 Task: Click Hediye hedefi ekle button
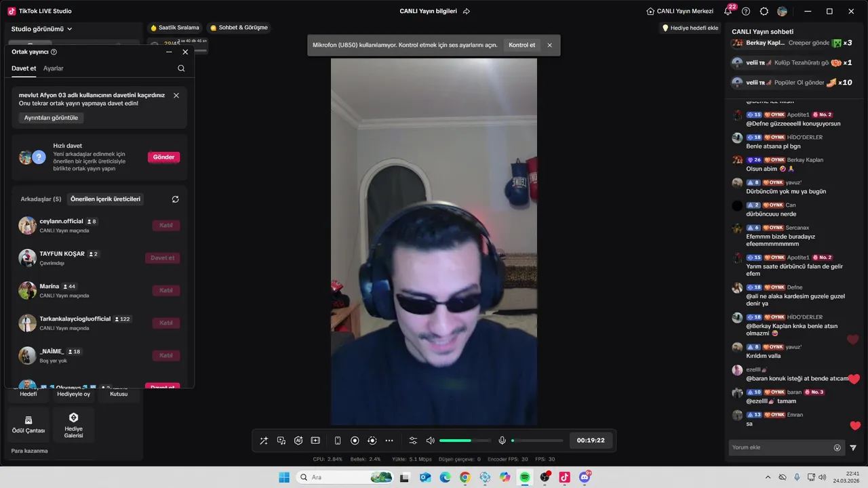690,28
